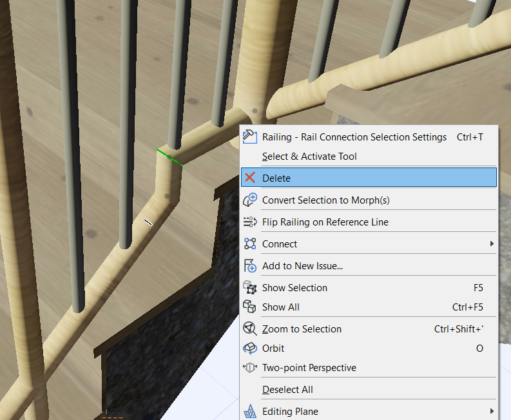Screen dimensions: 511x420
Task: Open the Connect submenu entry
Action: pos(369,243)
